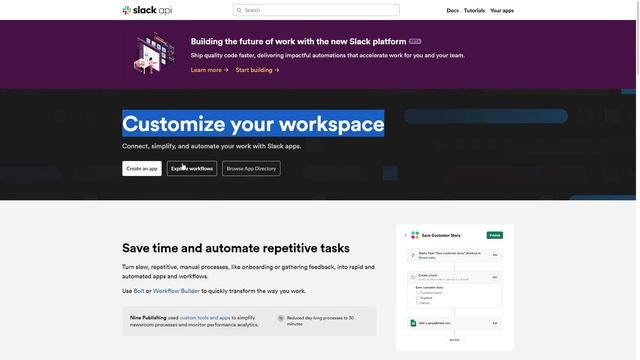640x360 pixels.
Task: Follow the Start building link
Action: [257, 70]
